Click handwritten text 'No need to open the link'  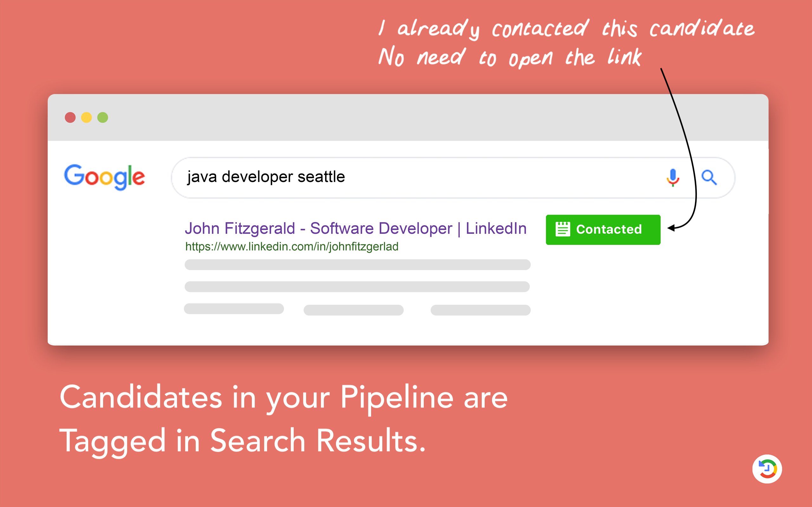coord(510,57)
